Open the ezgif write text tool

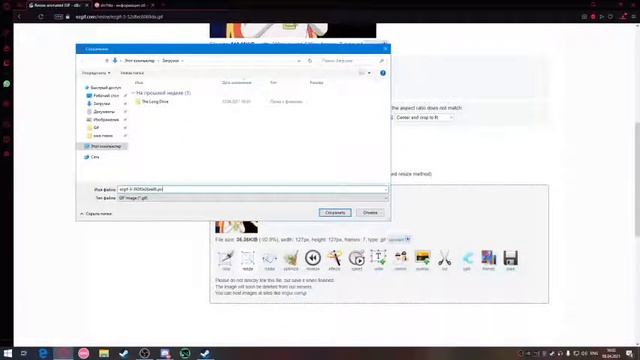pos(378,260)
